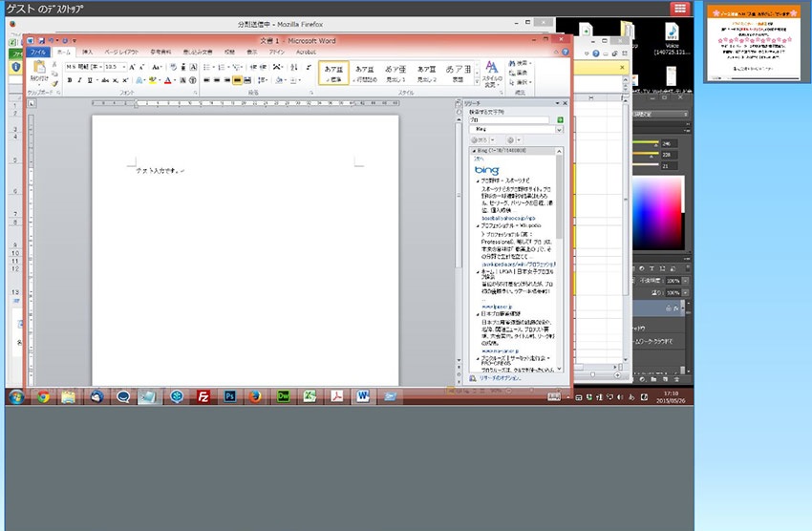Click the green start search arrow in Research pane
Image resolution: width=812 pixels, height=531 pixels.
(560, 120)
